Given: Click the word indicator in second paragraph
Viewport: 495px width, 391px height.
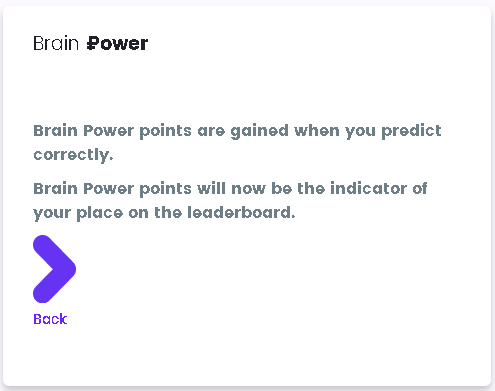Looking at the screenshot, I should [368, 188].
